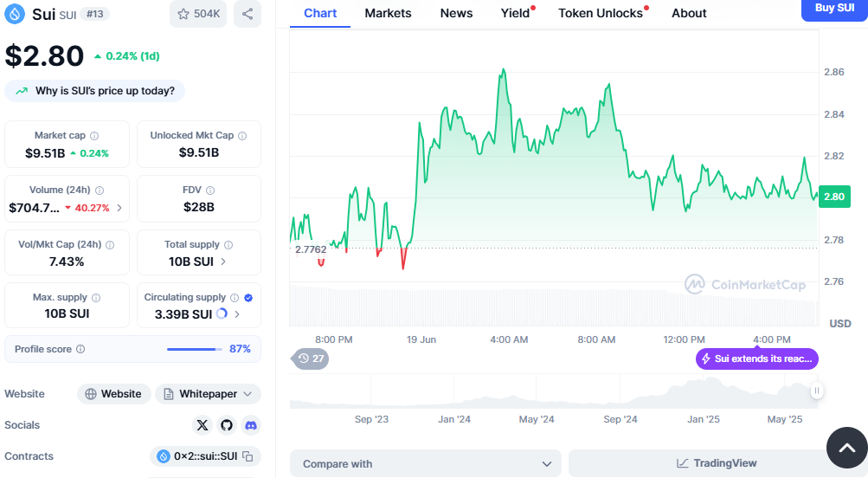
Task: Click the FDV info icon
Action: click(210, 190)
